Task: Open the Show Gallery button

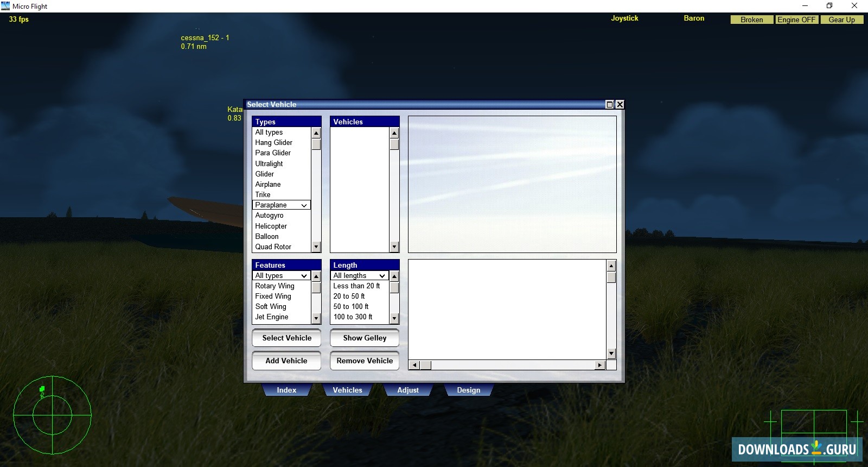Action: [365, 338]
